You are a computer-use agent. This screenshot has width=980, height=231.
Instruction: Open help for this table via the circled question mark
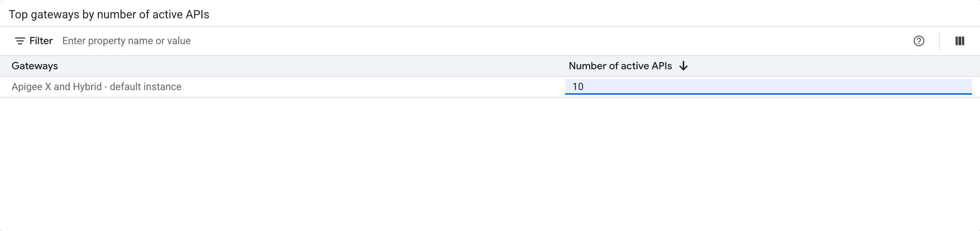(x=919, y=41)
